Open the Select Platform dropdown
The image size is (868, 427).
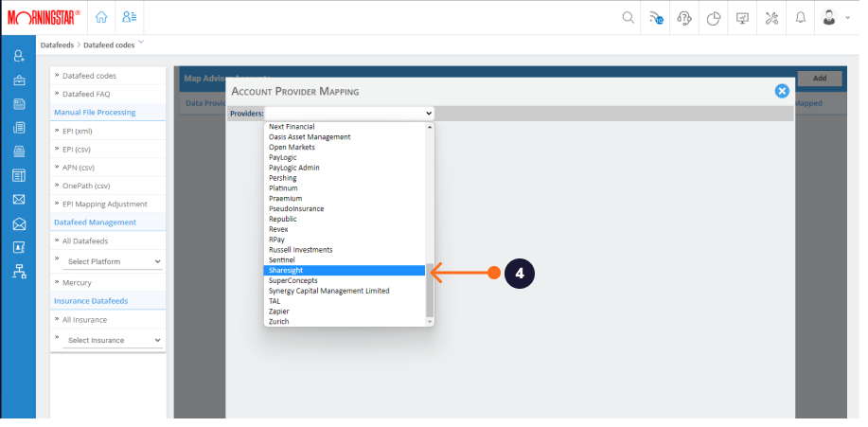113,261
